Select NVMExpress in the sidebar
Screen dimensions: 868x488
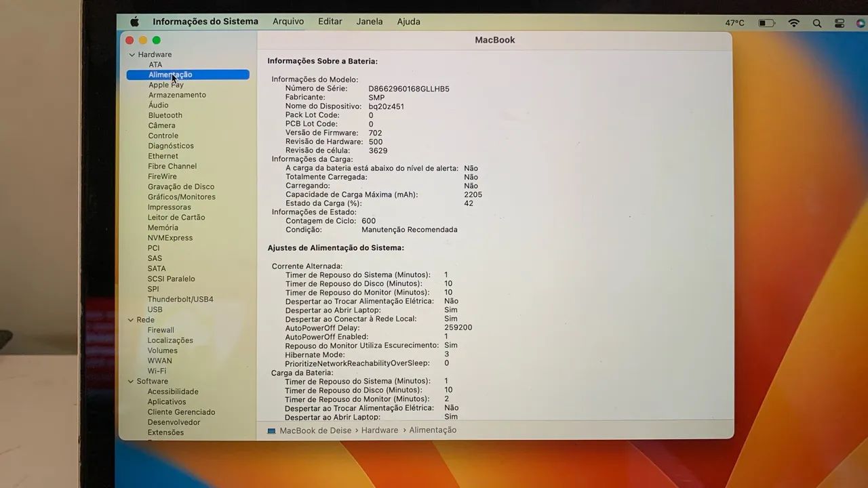tap(170, 238)
